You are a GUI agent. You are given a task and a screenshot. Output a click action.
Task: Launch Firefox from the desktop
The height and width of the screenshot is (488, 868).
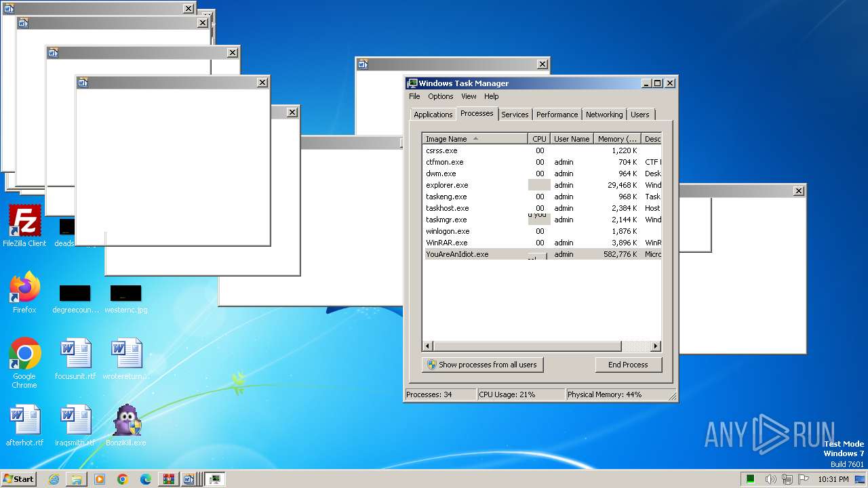[24, 293]
